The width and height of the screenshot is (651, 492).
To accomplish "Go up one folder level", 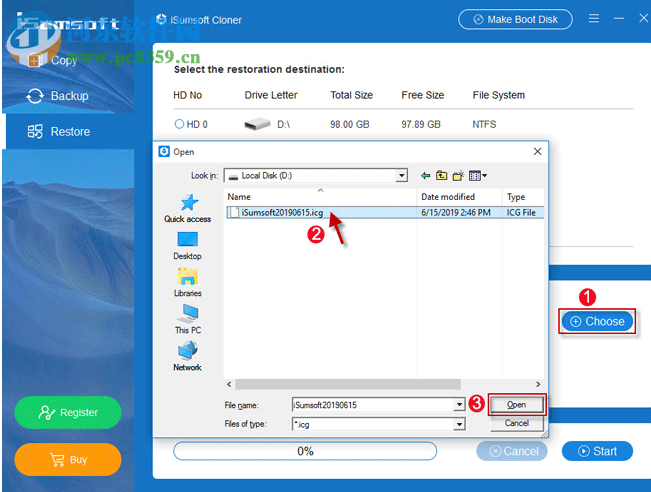I will point(441,176).
